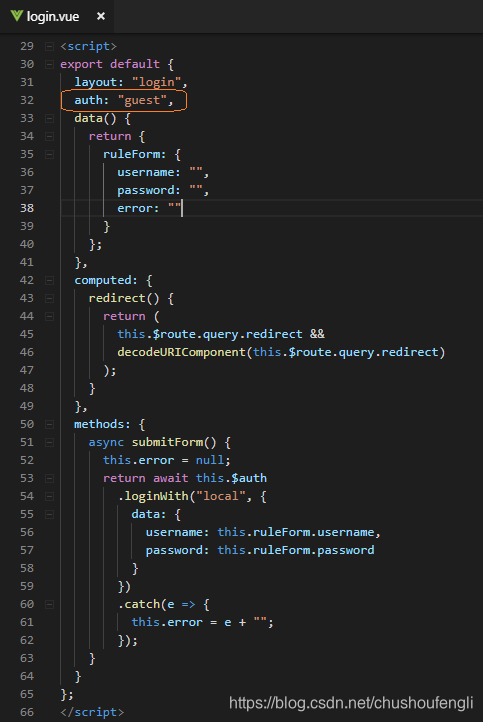Select the login.vue editor tab
Viewport: 483px width, 722px height.
coord(56,17)
